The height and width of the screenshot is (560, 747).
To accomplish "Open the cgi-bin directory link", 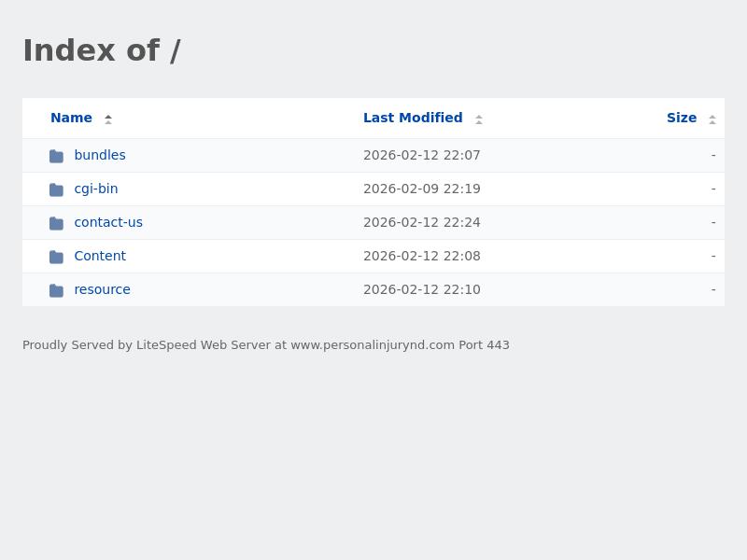I will (96, 189).
